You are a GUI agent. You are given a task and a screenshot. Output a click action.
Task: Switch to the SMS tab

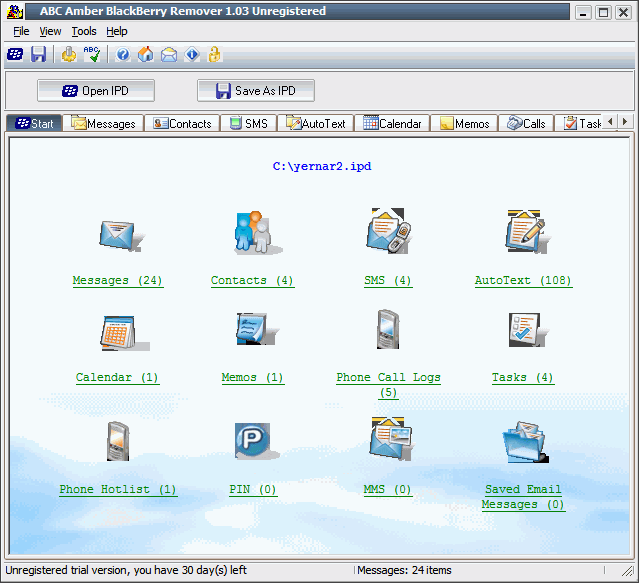[x=249, y=123]
